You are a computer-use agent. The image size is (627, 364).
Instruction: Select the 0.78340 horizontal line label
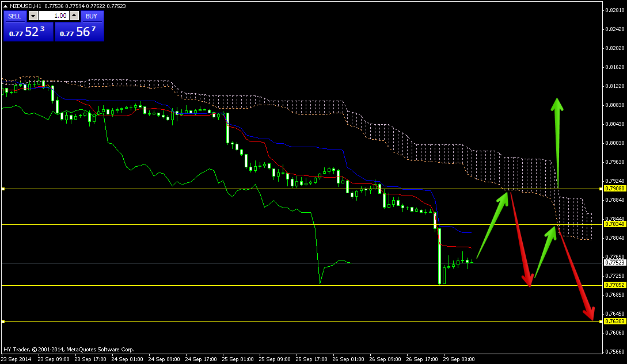click(x=614, y=225)
